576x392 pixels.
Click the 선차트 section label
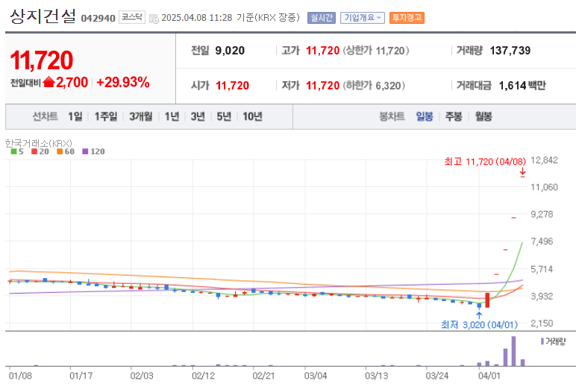pos(46,117)
